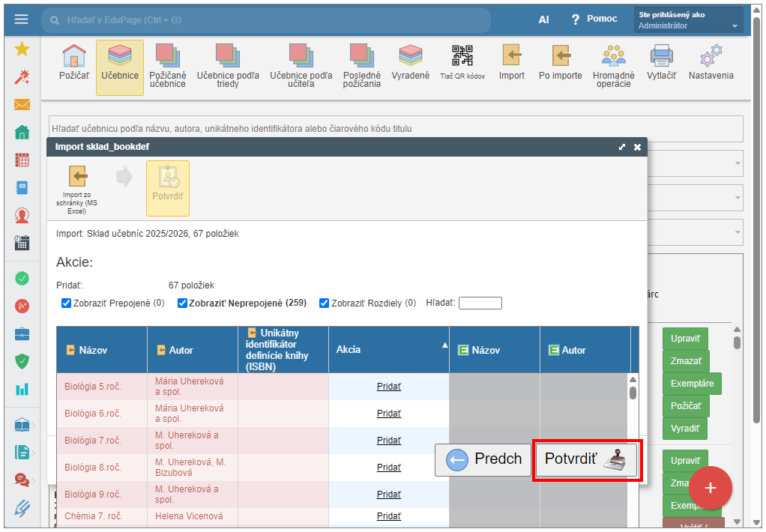Click the red plus floating button
Screen dimensions: 766x532
coord(710,488)
